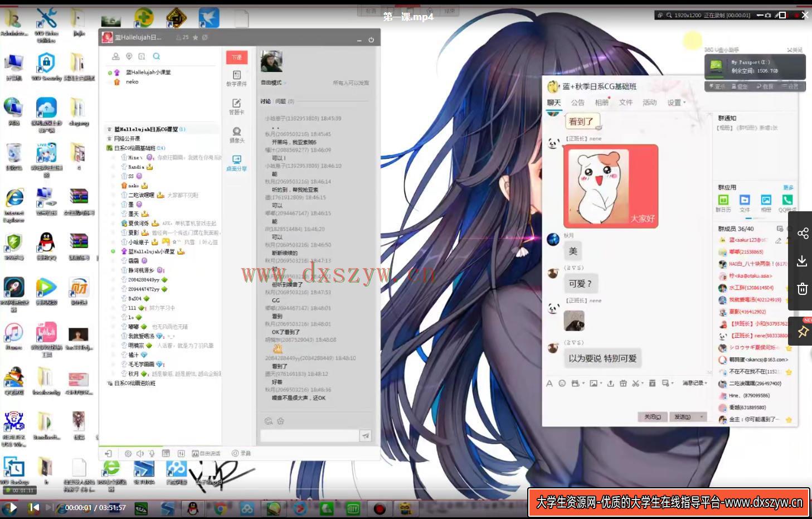Open the 设置 settings dropdown in QQ group
The width and height of the screenshot is (812, 519).
click(x=676, y=103)
